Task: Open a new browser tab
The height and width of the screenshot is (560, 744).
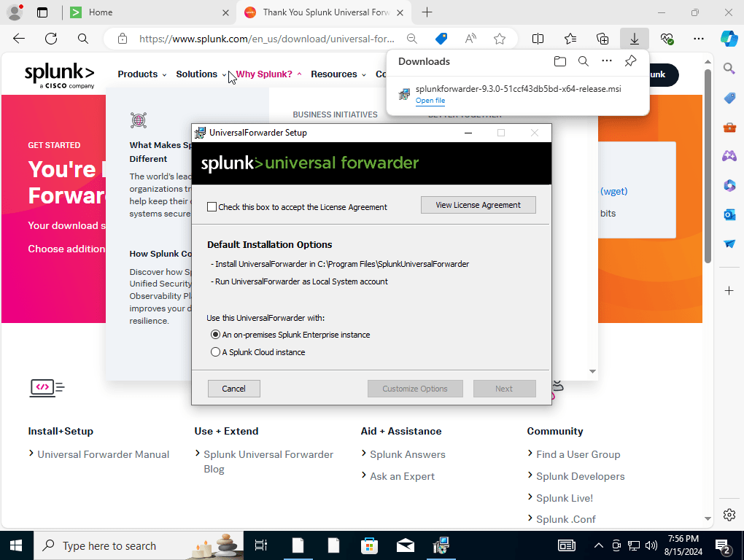Action: [427, 12]
